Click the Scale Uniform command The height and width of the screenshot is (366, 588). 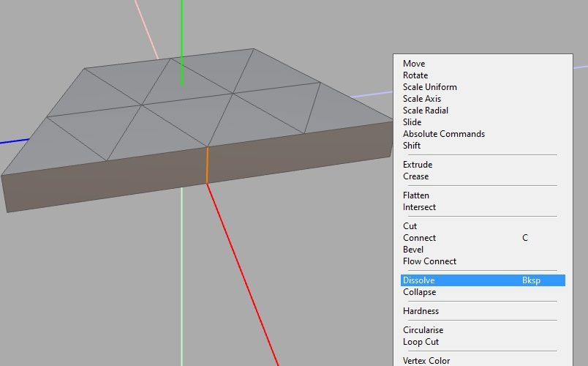[430, 87]
